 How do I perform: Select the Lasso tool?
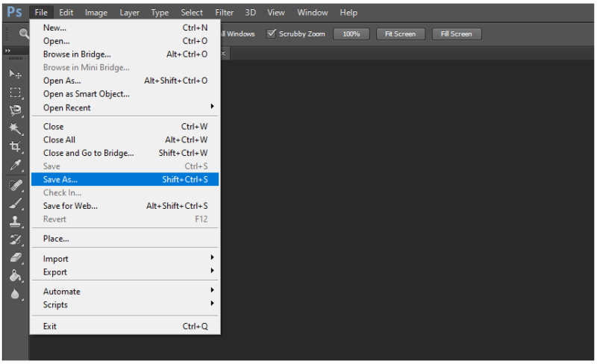tap(15, 110)
